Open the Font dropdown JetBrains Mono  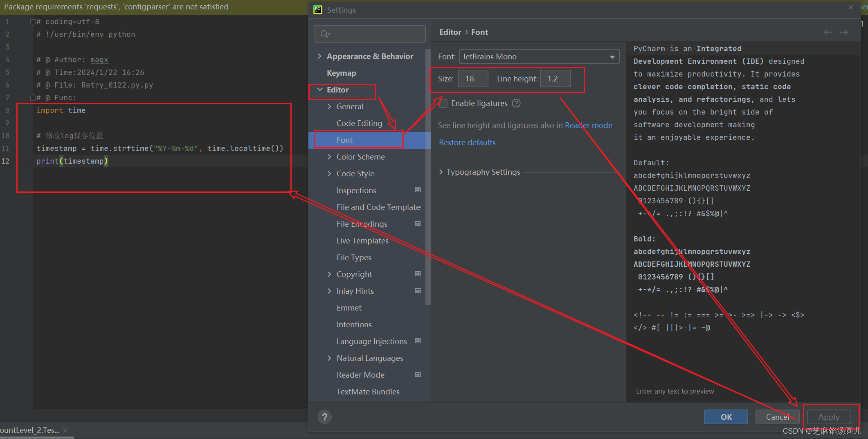539,56
